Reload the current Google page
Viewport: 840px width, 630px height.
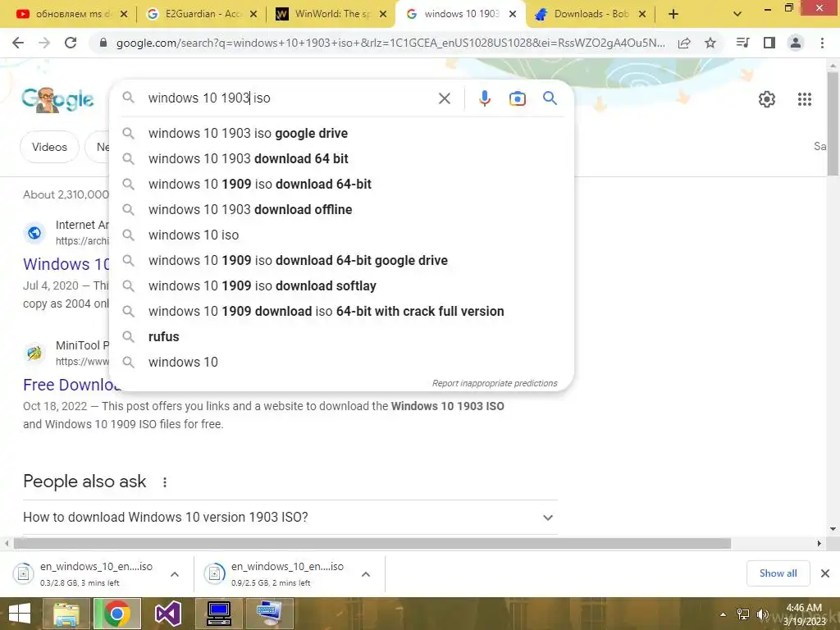(71, 43)
